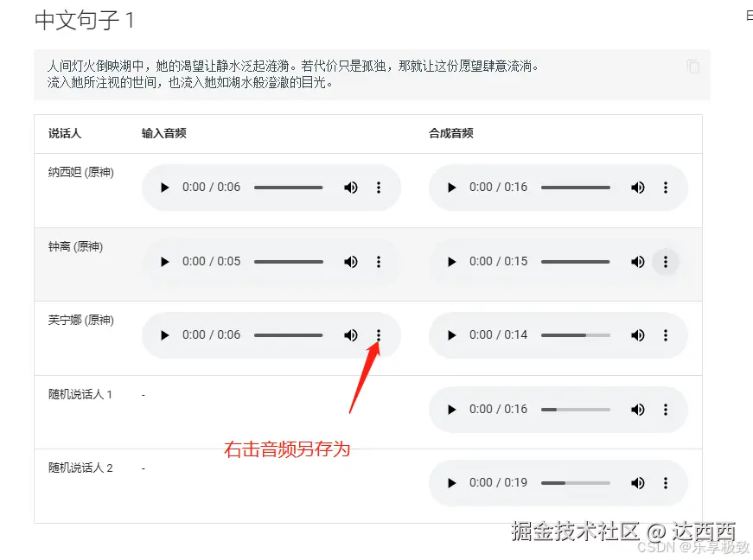Viewport: 753px width, 560px height.
Task: Click the volume icon on 随机说话人 2's player
Action: coord(638,483)
